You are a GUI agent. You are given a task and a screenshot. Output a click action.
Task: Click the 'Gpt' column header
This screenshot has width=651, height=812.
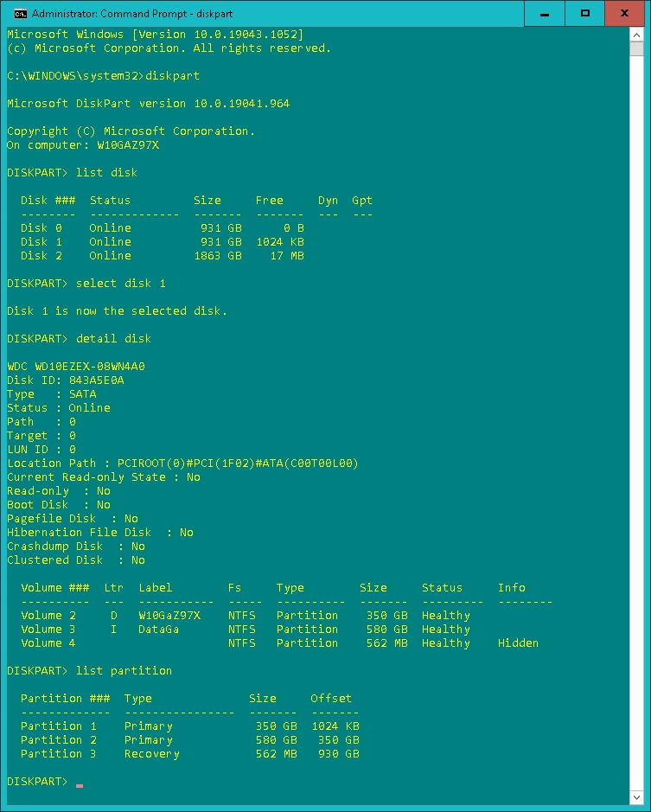(x=362, y=201)
